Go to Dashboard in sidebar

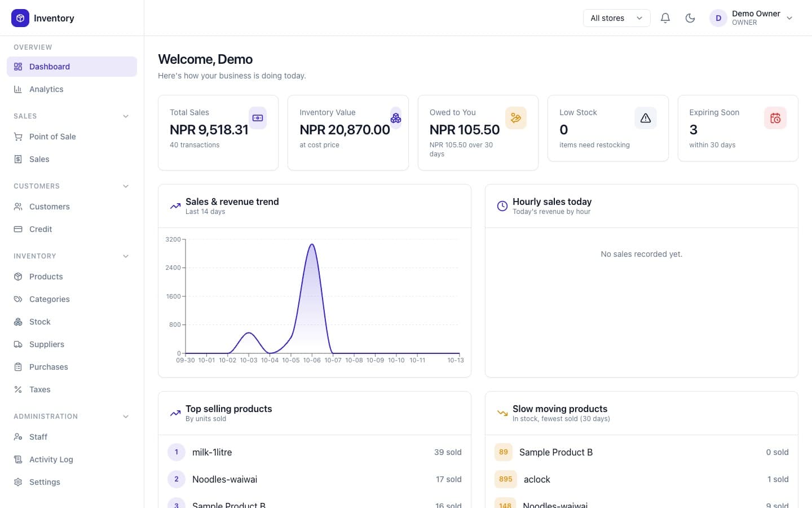pyautogui.click(x=72, y=67)
